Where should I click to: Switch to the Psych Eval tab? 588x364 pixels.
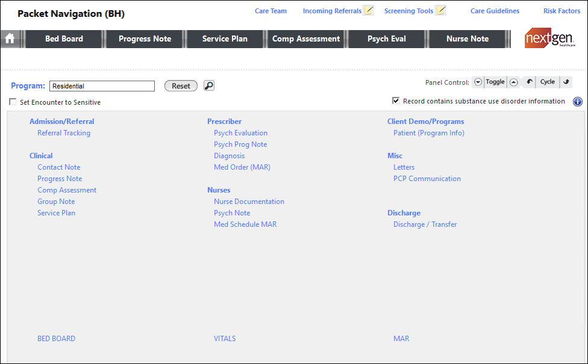tap(386, 39)
